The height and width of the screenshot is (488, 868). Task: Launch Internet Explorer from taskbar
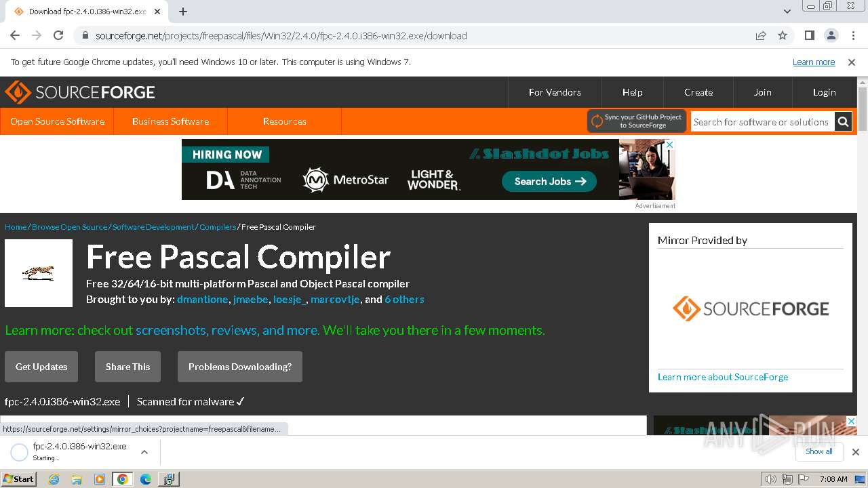[54, 479]
